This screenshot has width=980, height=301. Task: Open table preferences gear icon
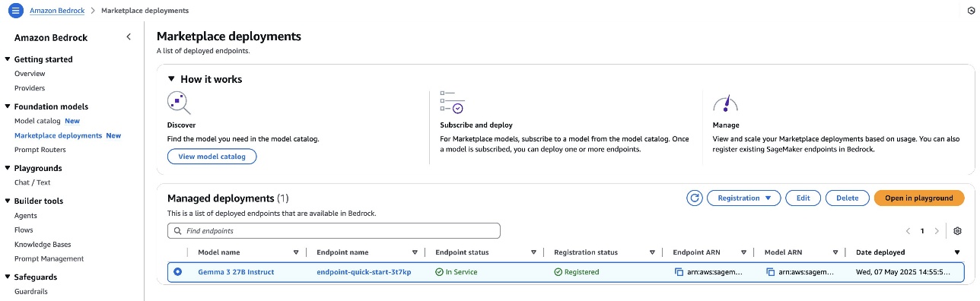point(957,231)
